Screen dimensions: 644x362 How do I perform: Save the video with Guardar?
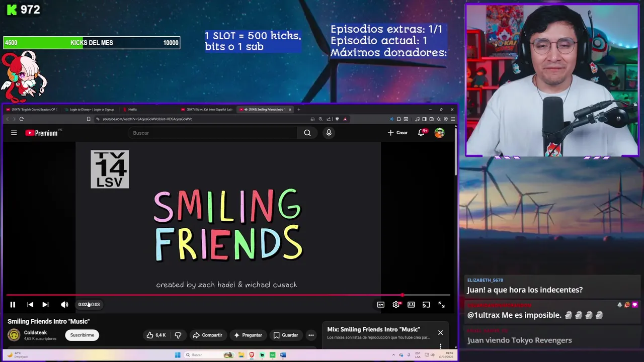(285, 335)
